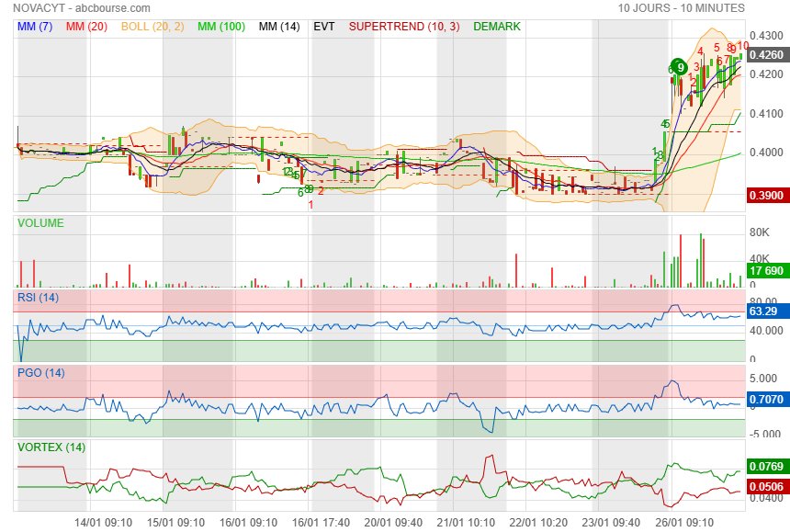Screen dimensions: 790x532
Task: Click the green 17 690 volume badge
Action: pos(766,272)
